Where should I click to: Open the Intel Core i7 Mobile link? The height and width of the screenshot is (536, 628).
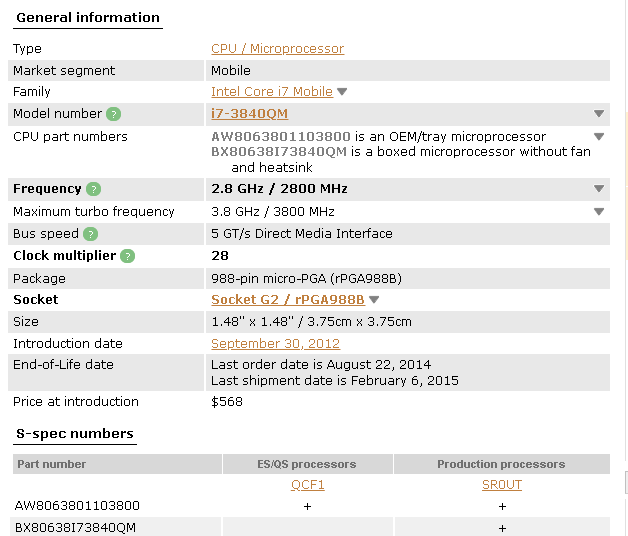(272, 92)
